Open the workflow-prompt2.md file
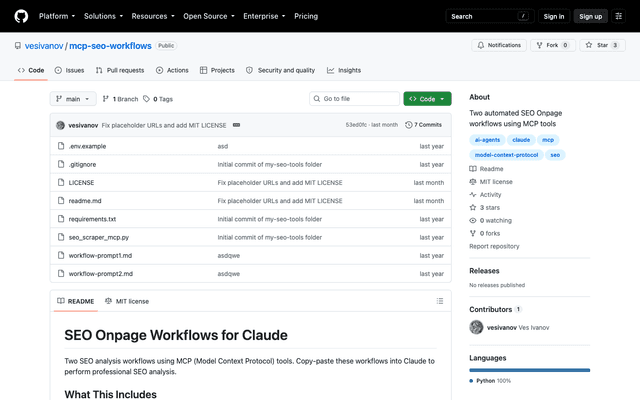The width and height of the screenshot is (640, 400). tap(101, 274)
